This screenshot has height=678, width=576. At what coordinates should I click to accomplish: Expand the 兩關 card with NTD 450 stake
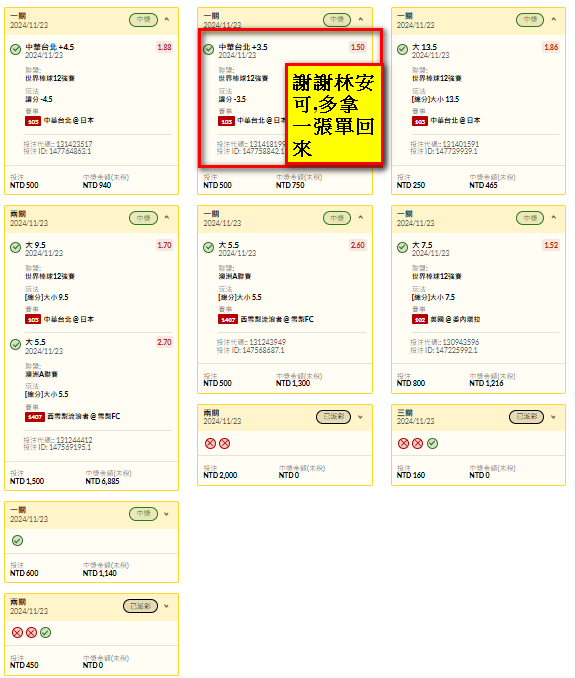click(x=167, y=606)
